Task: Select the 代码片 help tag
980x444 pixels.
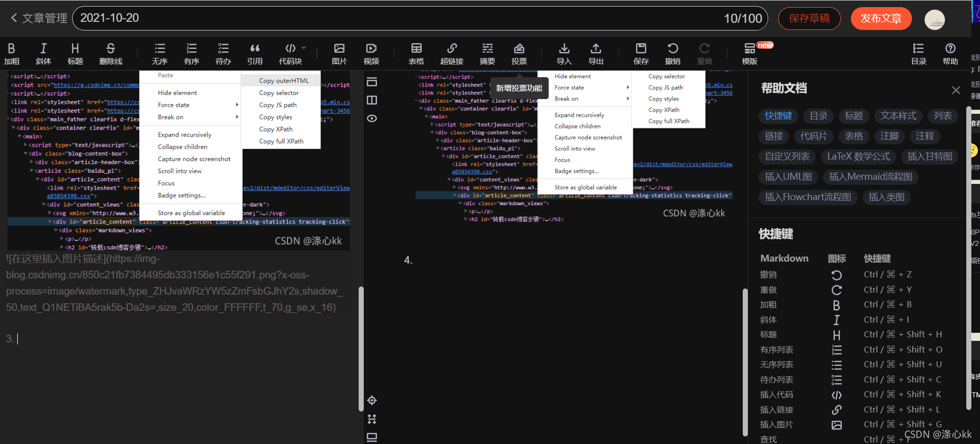Action: tap(813, 136)
